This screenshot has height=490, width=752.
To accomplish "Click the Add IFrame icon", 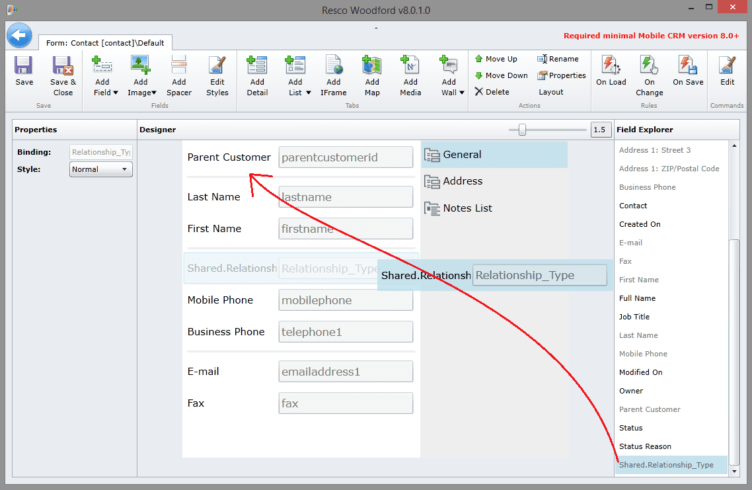I will click(333, 68).
